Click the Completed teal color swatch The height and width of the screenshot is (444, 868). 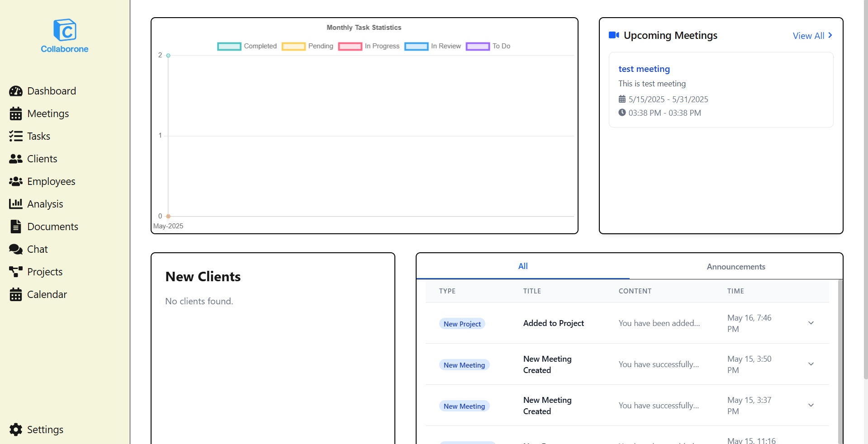tap(229, 46)
